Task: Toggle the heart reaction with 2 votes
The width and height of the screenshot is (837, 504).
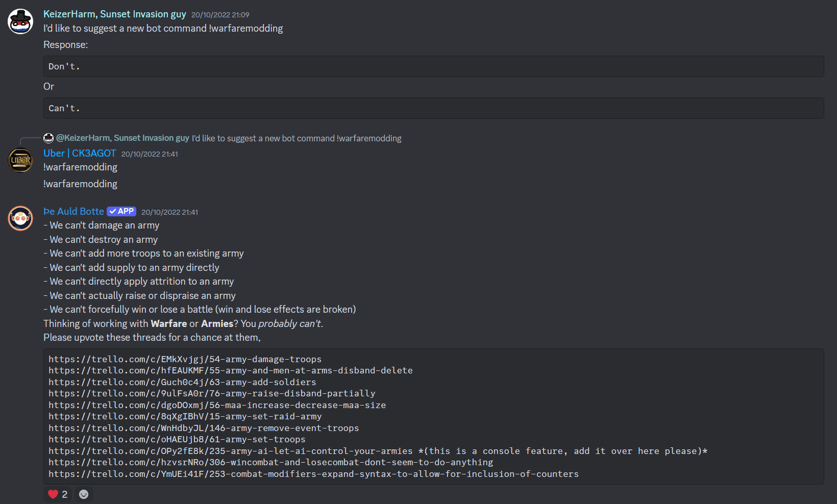Action: (x=58, y=494)
